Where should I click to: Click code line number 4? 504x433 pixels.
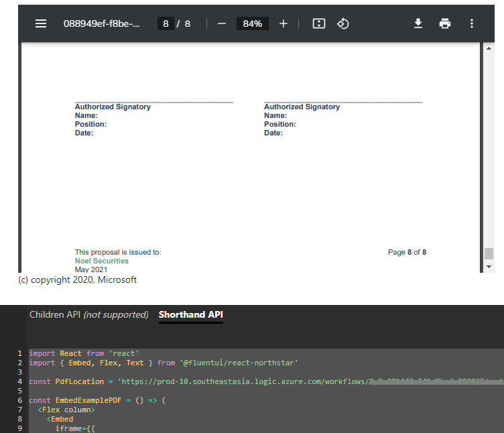tap(20, 381)
